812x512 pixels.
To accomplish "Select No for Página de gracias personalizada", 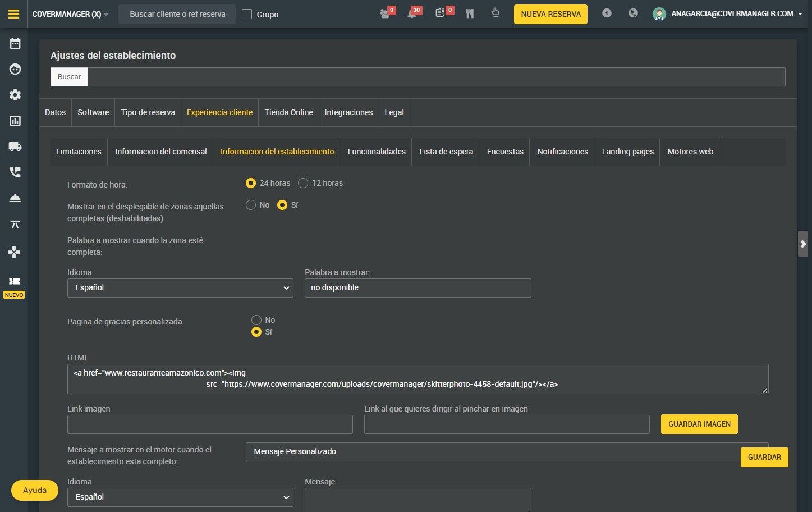I will click(x=256, y=320).
